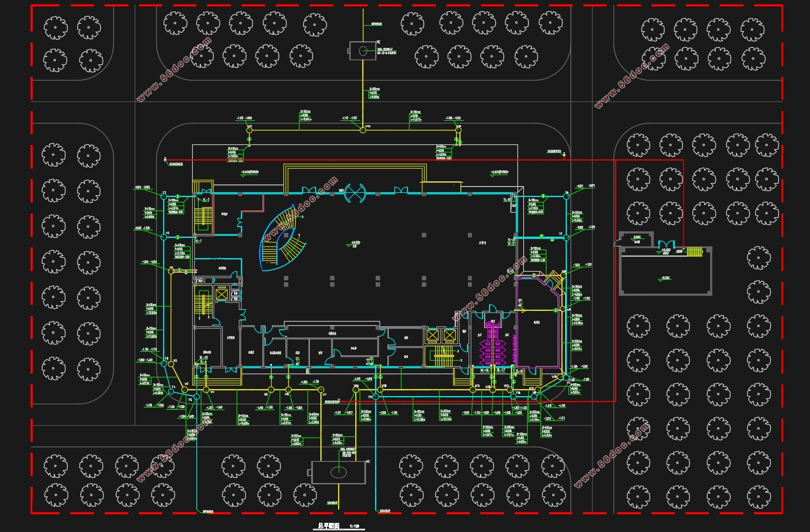This screenshot has height=532, width=810.
Task: Select the 1:100 scale label
Action: click(354, 527)
